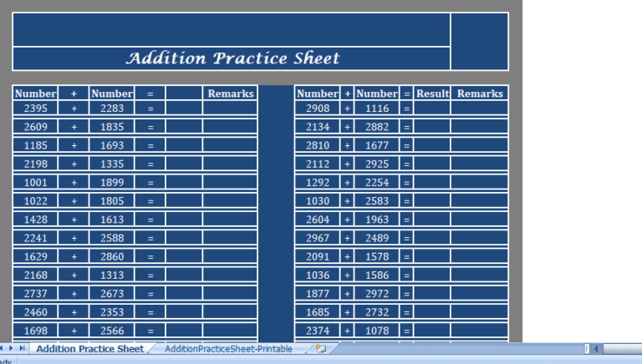Select cell containing 1877
Viewport: 642px width, 364px height.
[x=318, y=294]
